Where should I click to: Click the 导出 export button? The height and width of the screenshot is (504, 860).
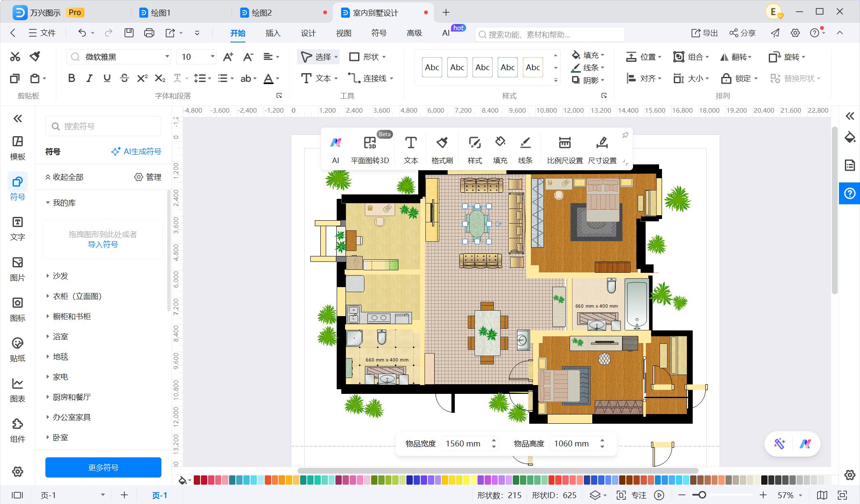point(704,33)
